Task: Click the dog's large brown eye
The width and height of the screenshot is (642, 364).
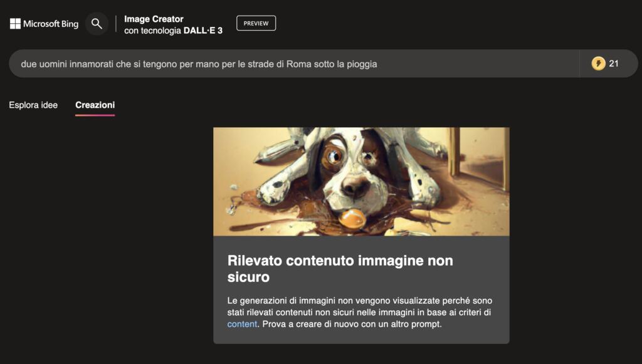Action: point(332,156)
